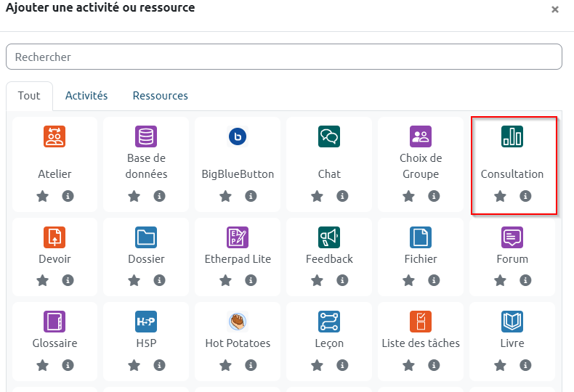
Task: Show Etherpad Lite information
Action: click(x=251, y=280)
